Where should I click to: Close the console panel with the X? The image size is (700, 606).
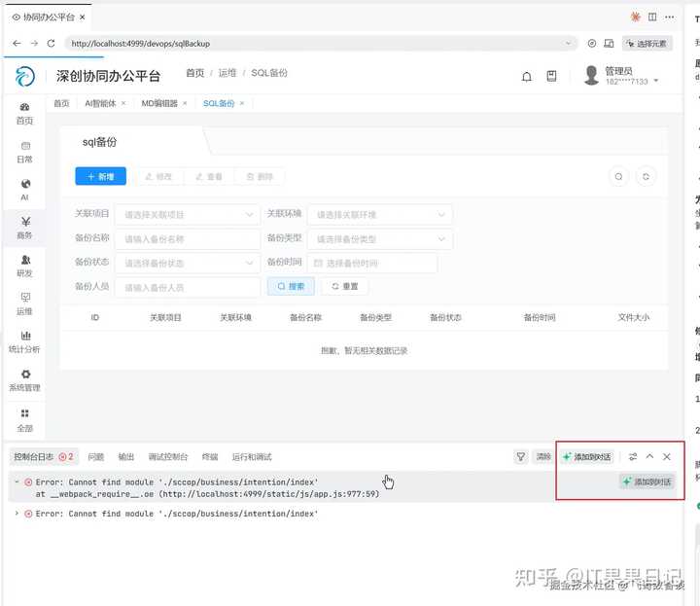click(667, 457)
